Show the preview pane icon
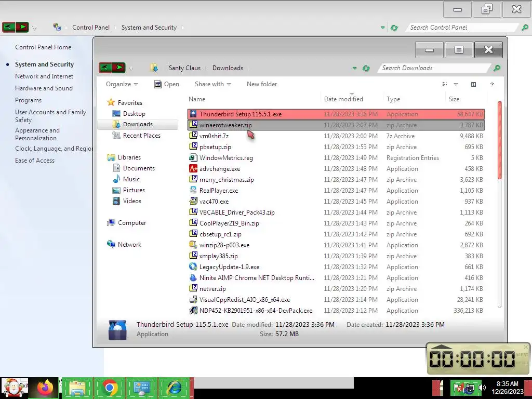The width and height of the screenshot is (532, 399). (x=474, y=84)
